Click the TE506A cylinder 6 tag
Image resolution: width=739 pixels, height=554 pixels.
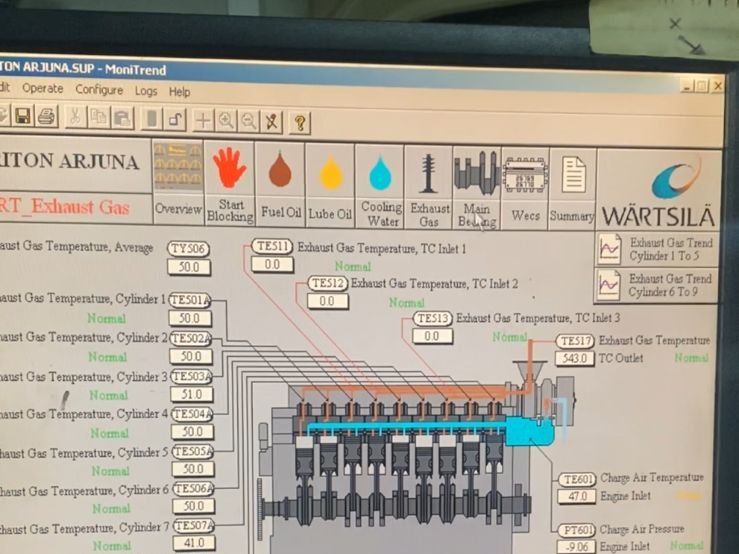(x=194, y=488)
